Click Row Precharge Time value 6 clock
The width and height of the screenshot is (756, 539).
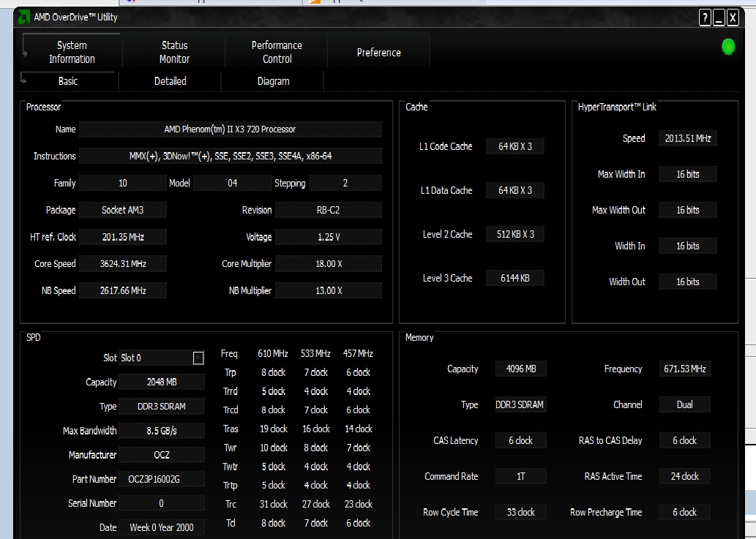coord(684,512)
